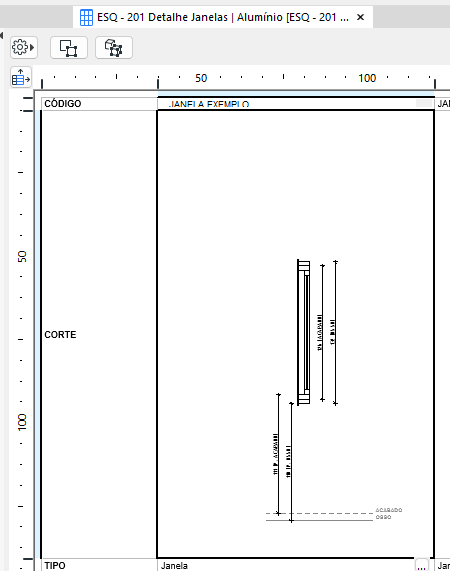Click the schedule grid icon on the tab
450x571 pixels.
(x=86, y=17)
